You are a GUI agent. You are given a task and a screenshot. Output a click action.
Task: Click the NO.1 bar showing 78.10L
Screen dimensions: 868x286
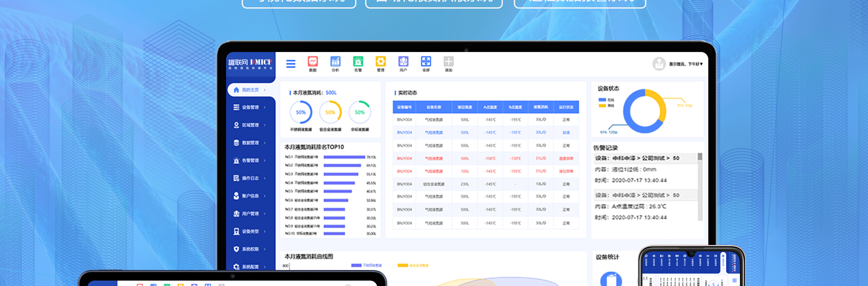(x=344, y=157)
